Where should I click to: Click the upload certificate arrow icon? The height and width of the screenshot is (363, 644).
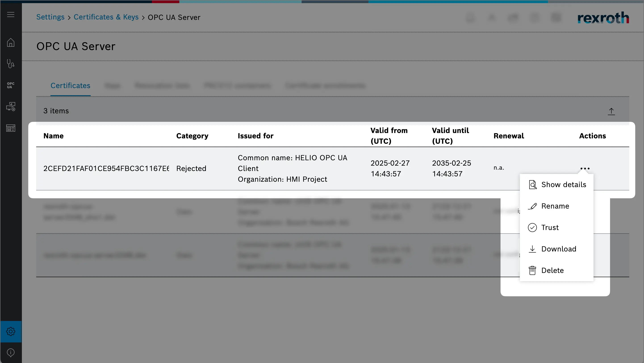point(611,111)
